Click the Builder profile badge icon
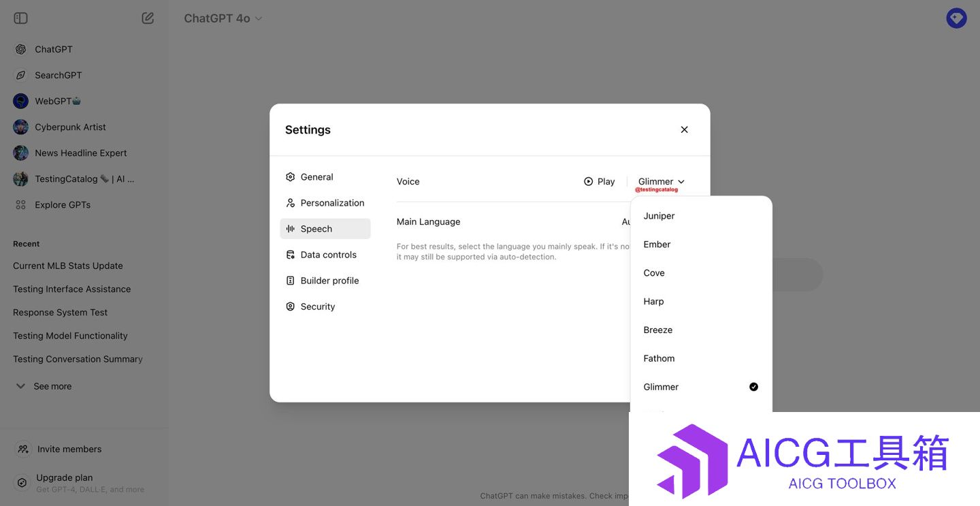 click(x=291, y=281)
